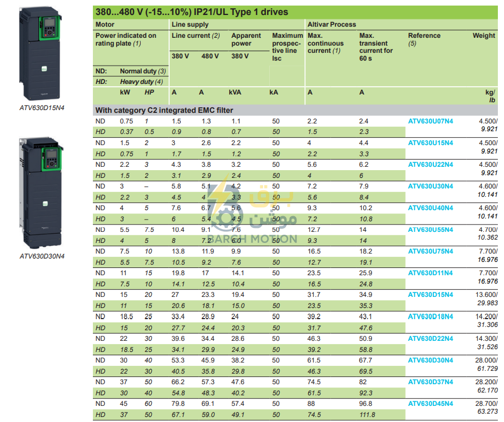Click the 63.273 weight value
This screenshot has height=422, width=504.
pyautogui.click(x=488, y=411)
